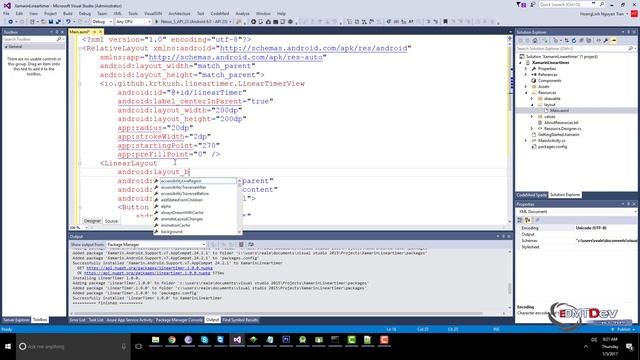Click Solution Explorer View Code icon
Screen dimensions: 640x360
[598, 40]
